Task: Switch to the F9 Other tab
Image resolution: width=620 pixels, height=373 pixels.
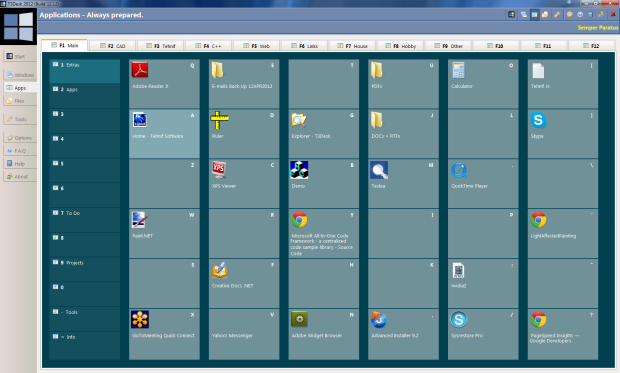Action: click(x=448, y=46)
